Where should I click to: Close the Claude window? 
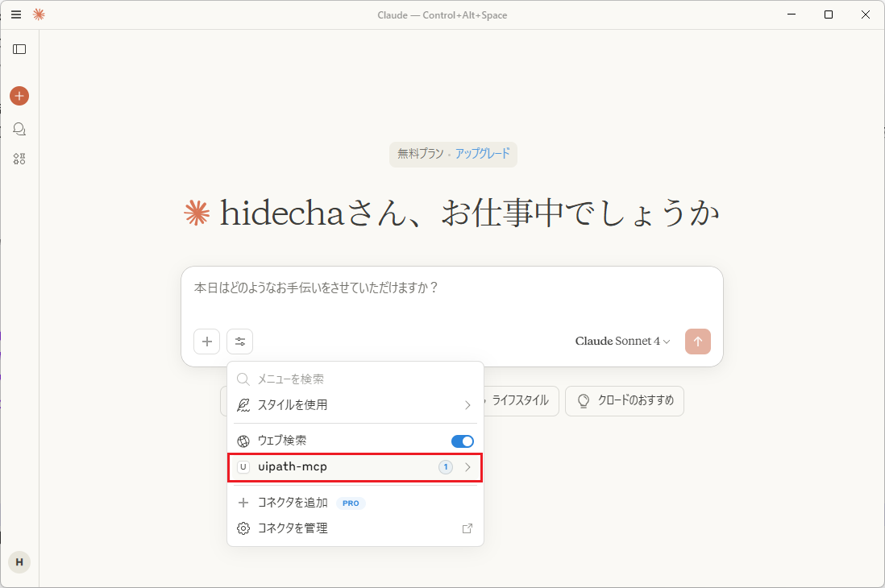(x=865, y=14)
